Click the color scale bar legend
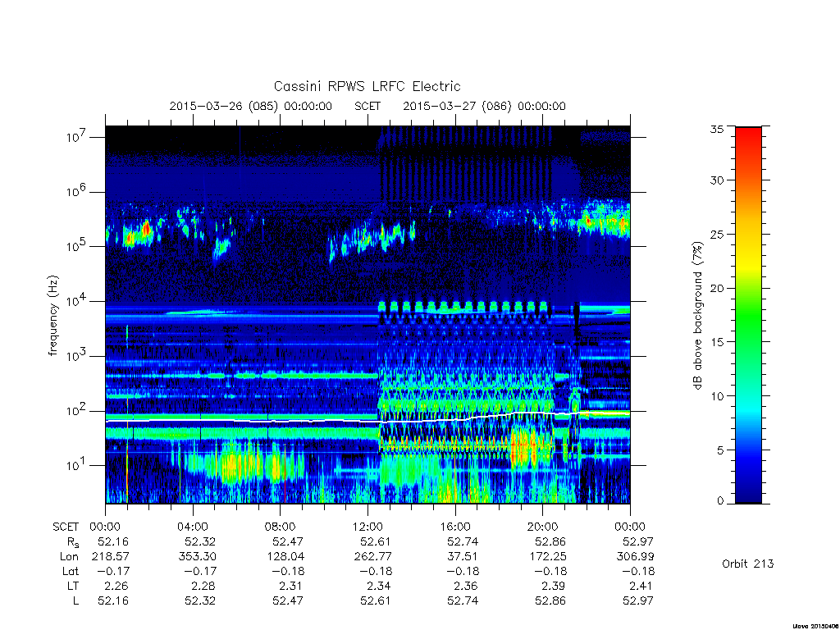840x630 pixels. 748,315
